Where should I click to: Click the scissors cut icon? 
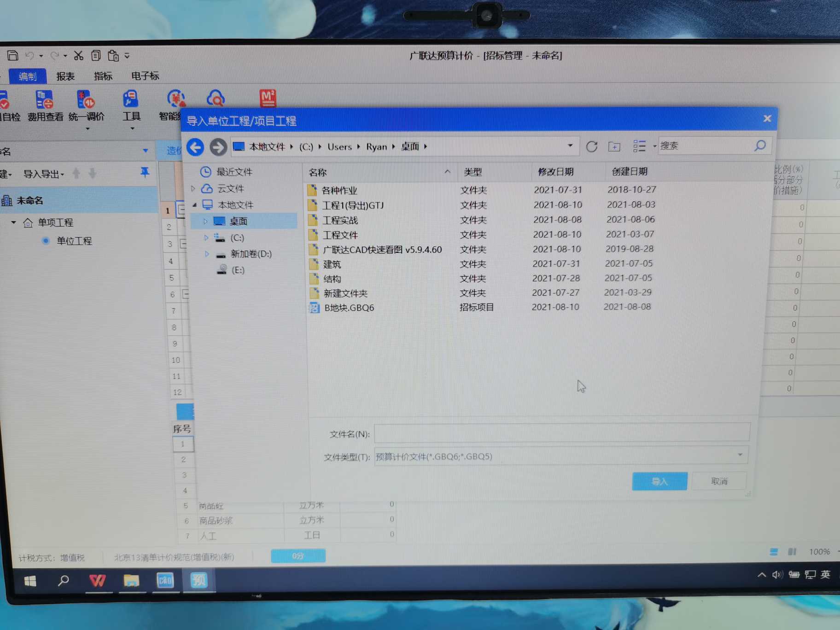tap(79, 56)
